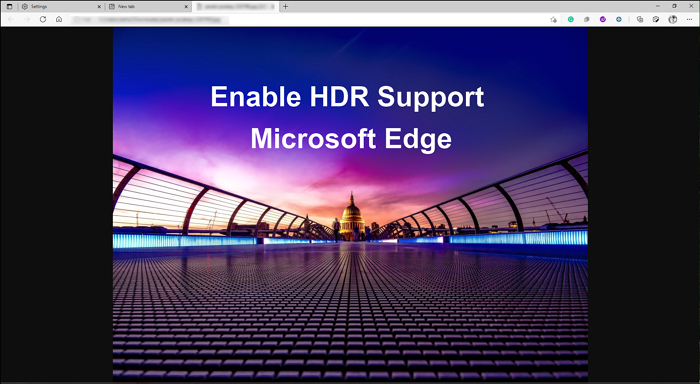Open the blue extension icon

[619, 19]
